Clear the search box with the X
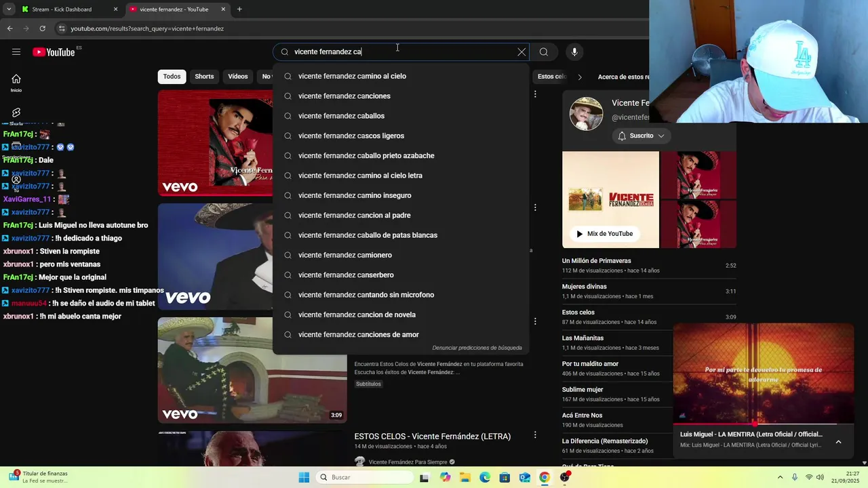The height and width of the screenshot is (488, 868). click(521, 52)
